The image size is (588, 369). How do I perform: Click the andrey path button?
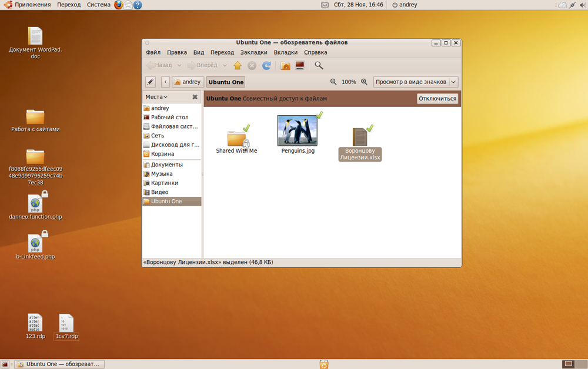point(188,82)
